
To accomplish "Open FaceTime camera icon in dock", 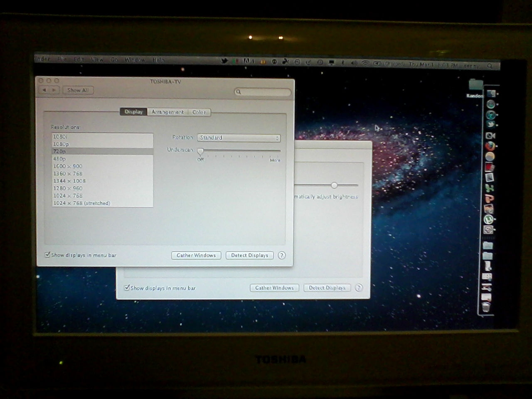I will tap(490, 135).
